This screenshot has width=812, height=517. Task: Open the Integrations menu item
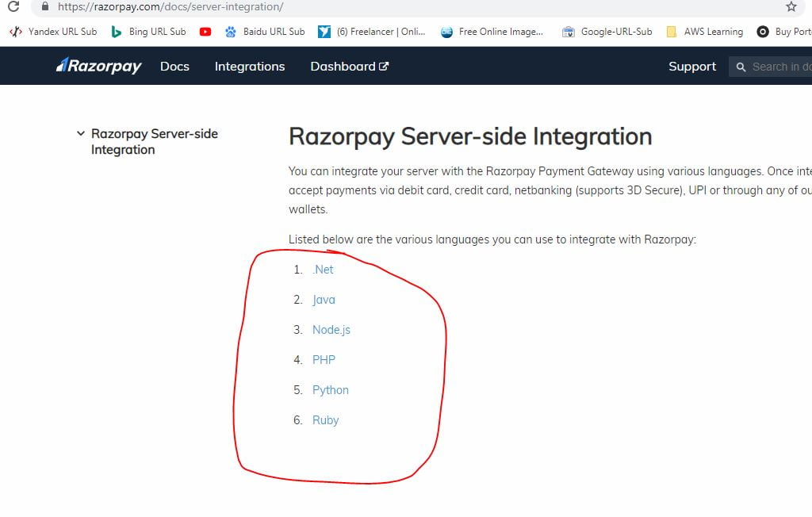(250, 67)
